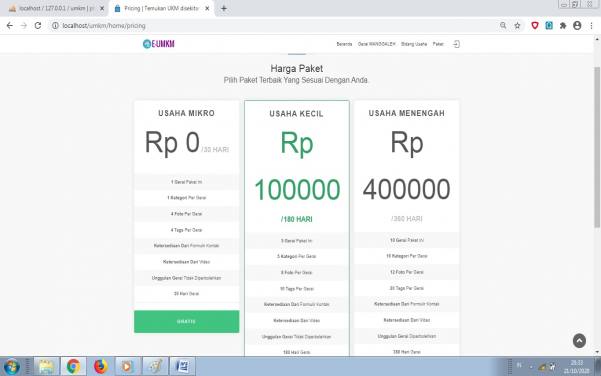601x376 pixels.
Task: Click the green GRATIS button
Action: click(x=187, y=322)
